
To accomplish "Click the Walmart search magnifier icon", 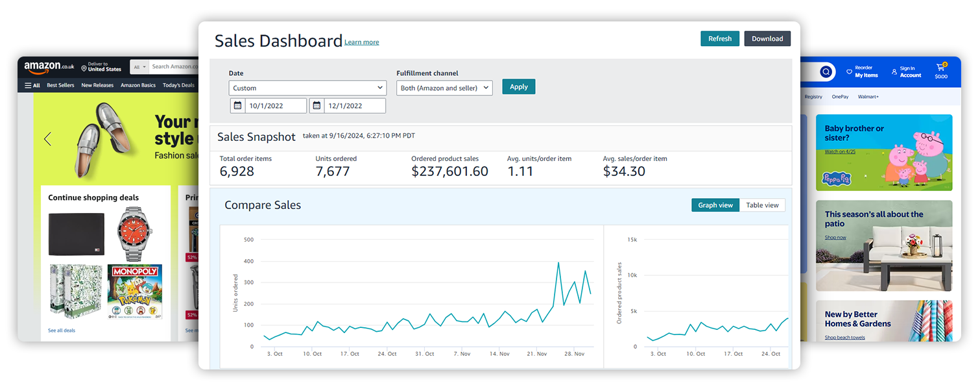I will [826, 71].
